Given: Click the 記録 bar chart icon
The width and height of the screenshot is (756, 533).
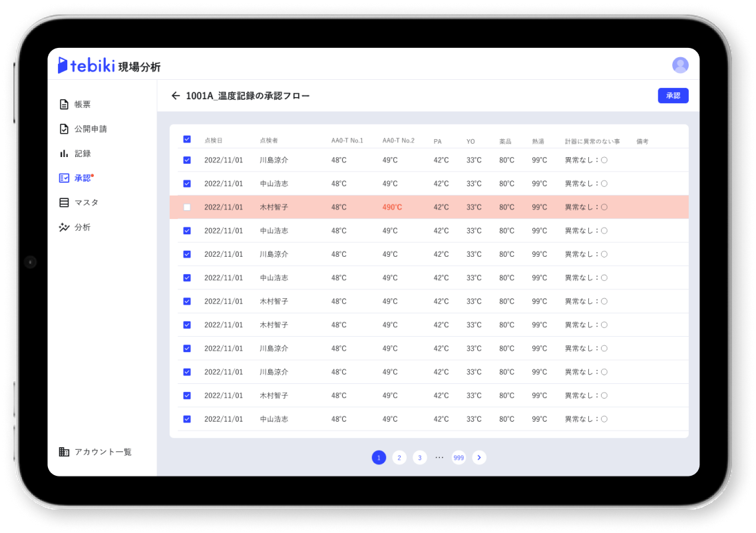Looking at the screenshot, I should 64,154.
